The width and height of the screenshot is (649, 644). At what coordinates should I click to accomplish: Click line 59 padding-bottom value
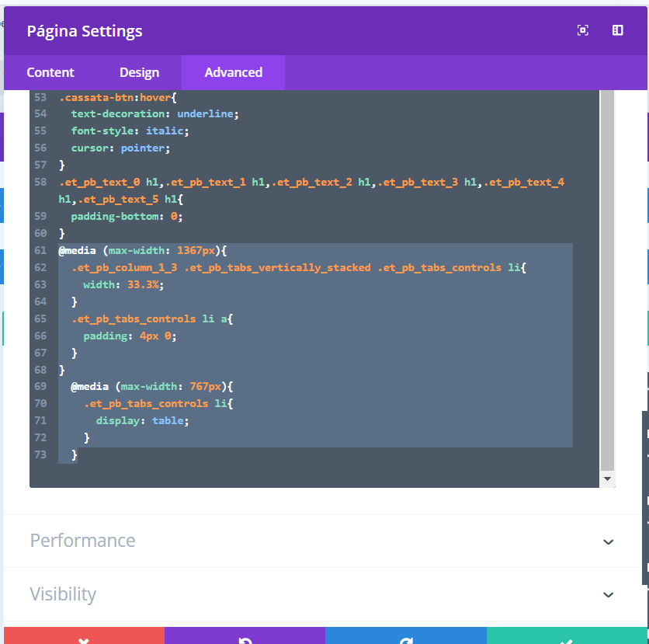174,216
